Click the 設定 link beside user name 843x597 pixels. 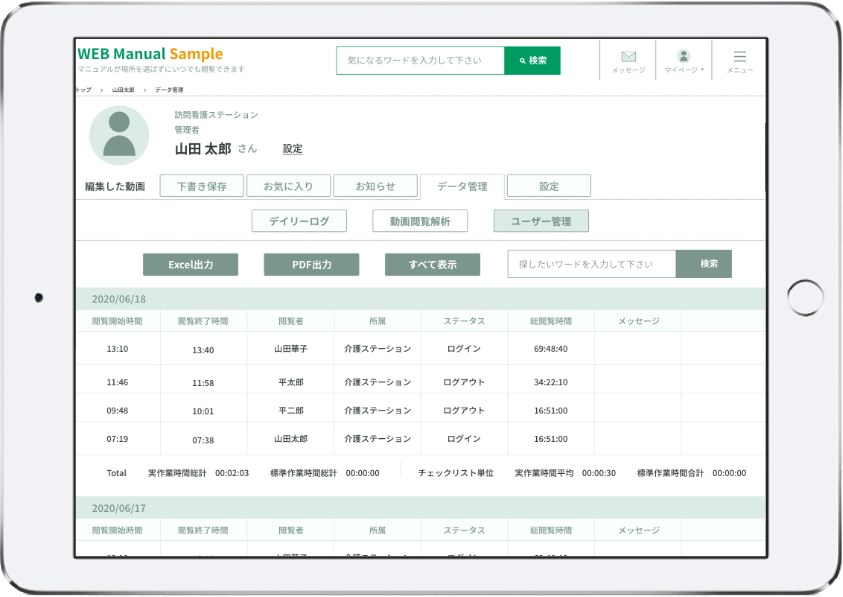[292, 149]
